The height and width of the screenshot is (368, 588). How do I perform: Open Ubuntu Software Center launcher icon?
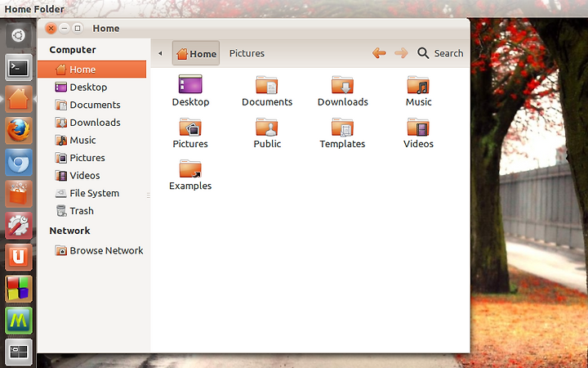[18, 194]
